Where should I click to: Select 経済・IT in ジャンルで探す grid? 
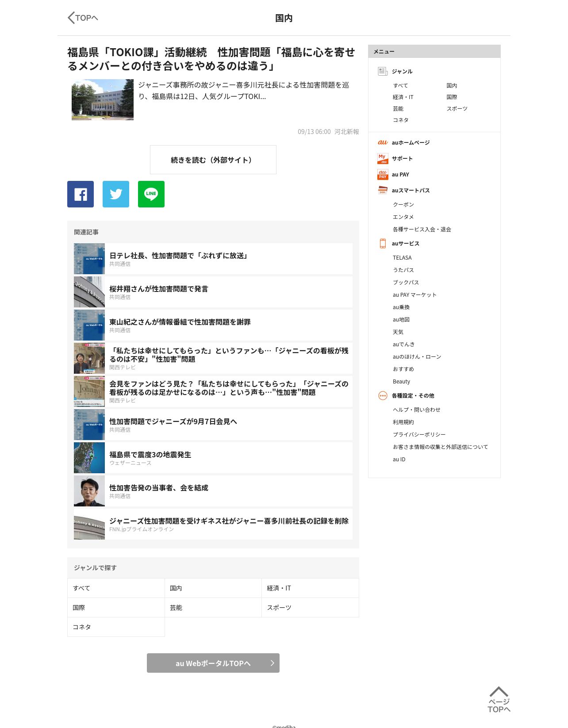(x=311, y=588)
